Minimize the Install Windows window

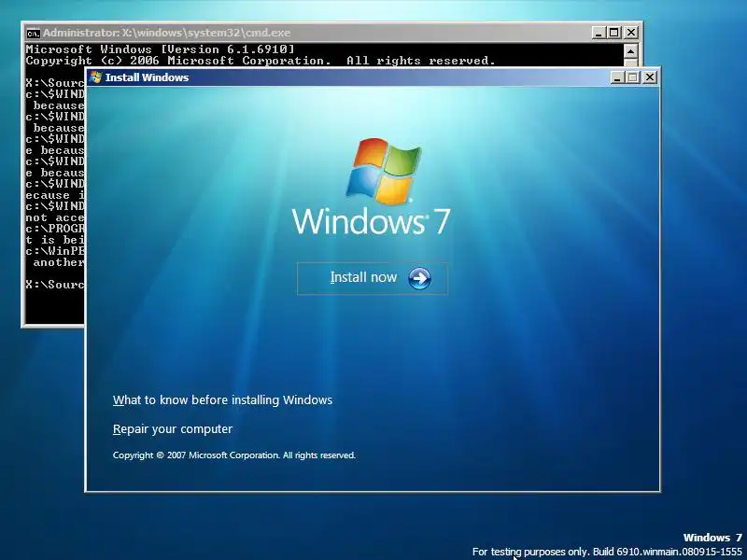click(617, 77)
